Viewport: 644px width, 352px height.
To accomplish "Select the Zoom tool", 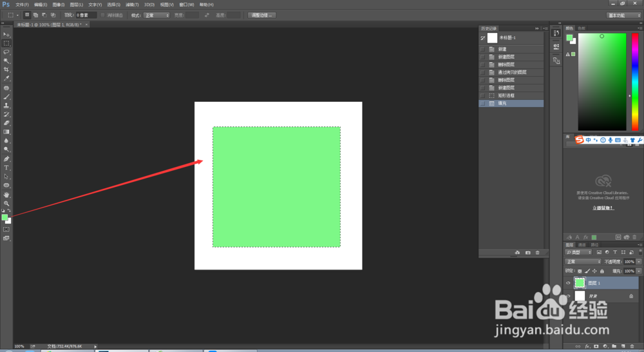I will pyautogui.click(x=6, y=204).
